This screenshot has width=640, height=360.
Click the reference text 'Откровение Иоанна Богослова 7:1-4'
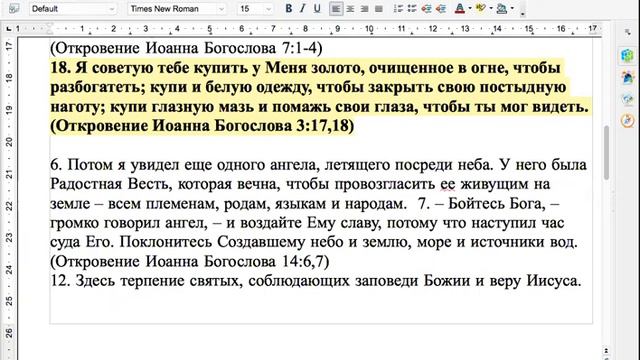click(186, 48)
